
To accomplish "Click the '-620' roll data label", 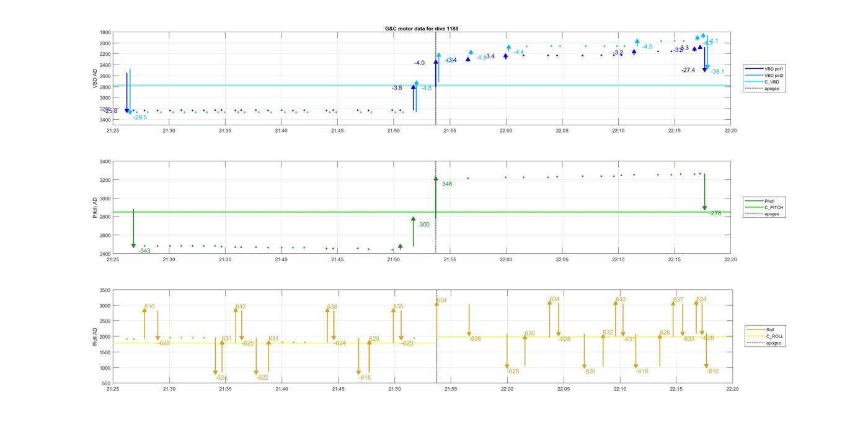I will point(164,343).
